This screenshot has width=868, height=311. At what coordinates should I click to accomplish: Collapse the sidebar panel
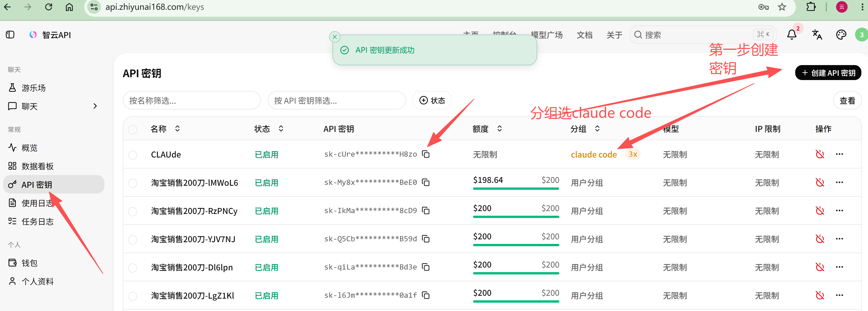point(10,35)
